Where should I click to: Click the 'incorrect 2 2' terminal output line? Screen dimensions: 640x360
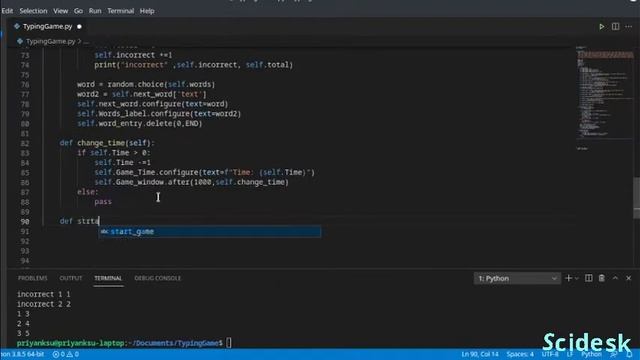[x=44, y=304]
